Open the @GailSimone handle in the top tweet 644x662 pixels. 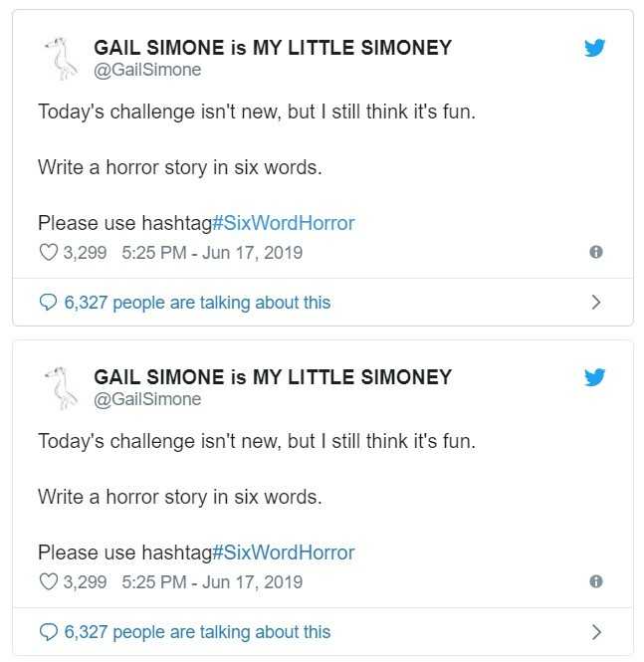coord(147,70)
